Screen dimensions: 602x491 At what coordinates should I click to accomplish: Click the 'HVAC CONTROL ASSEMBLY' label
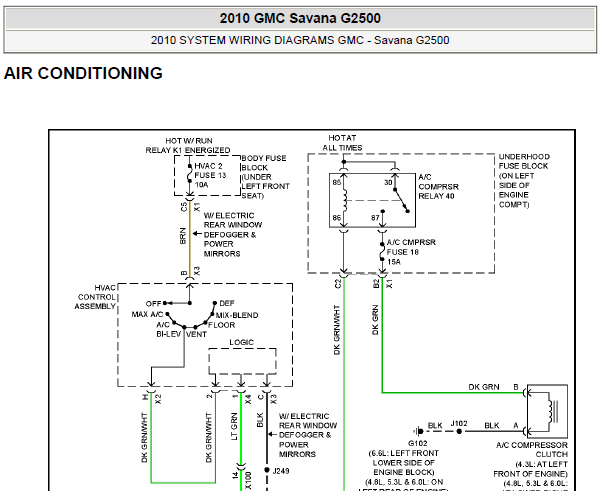95,297
